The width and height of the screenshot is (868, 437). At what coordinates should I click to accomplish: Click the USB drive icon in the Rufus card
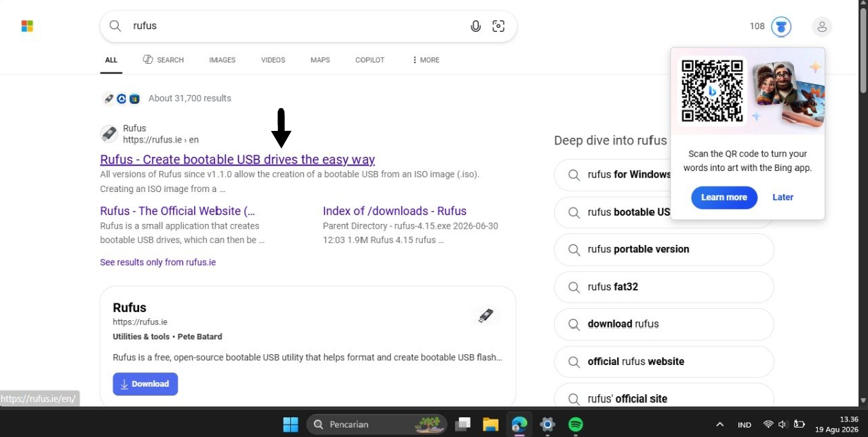click(486, 316)
